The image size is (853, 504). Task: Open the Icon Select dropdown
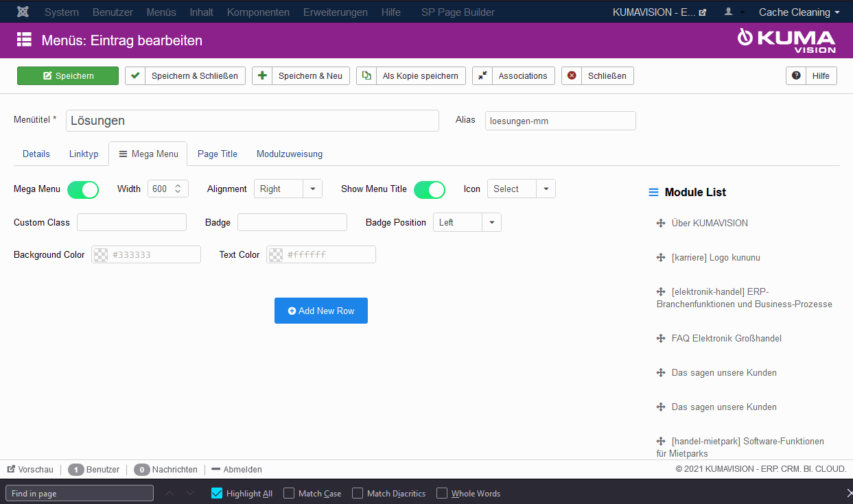click(x=522, y=189)
